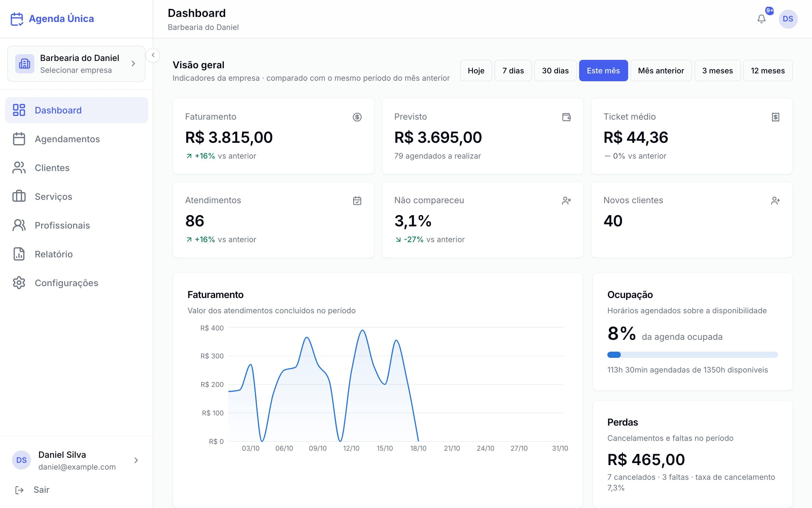Click the 8% da agenda ocupada value
812x508 pixels.
coord(621,334)
